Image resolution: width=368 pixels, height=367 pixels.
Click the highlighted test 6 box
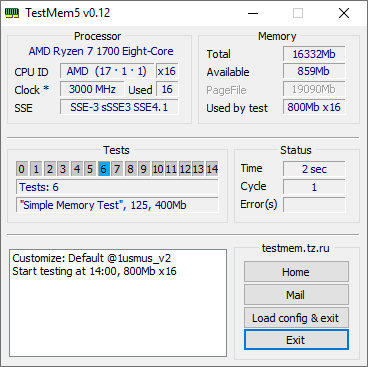tap(104, 169)
